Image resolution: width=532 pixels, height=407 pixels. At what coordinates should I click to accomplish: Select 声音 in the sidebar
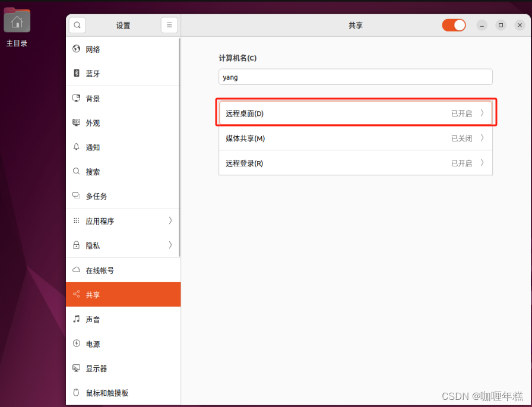pos(123,320)
